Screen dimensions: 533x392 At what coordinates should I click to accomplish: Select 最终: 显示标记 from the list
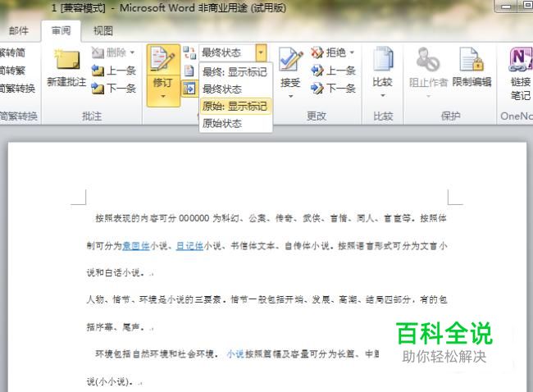[x=235, y=71]
